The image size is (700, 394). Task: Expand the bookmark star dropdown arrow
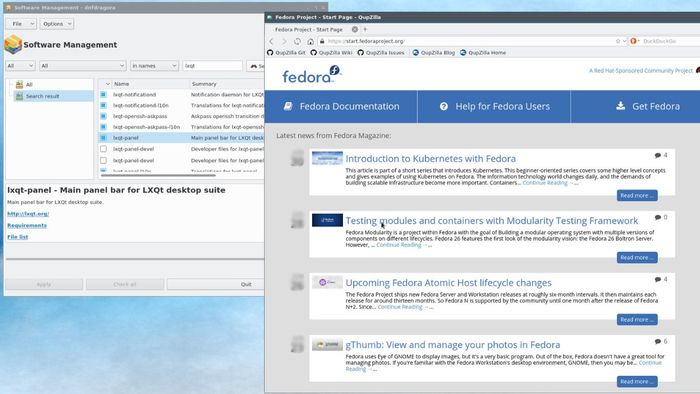pos(624,41)
